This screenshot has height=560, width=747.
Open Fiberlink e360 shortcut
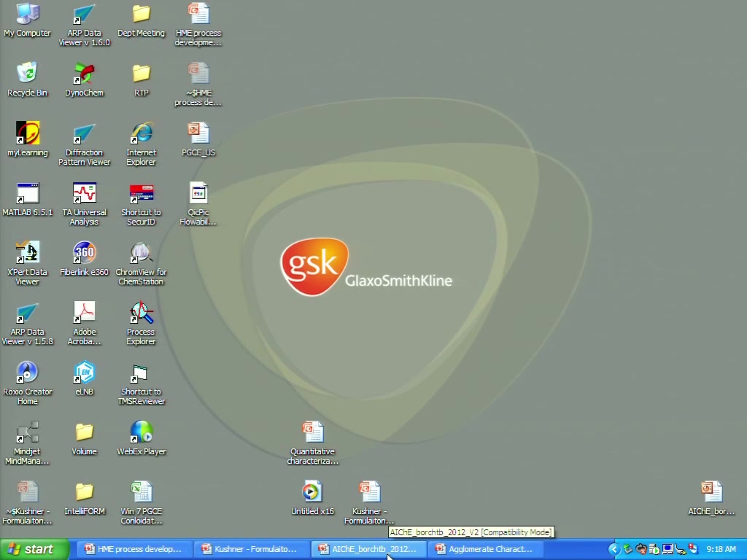coord(85,259)
